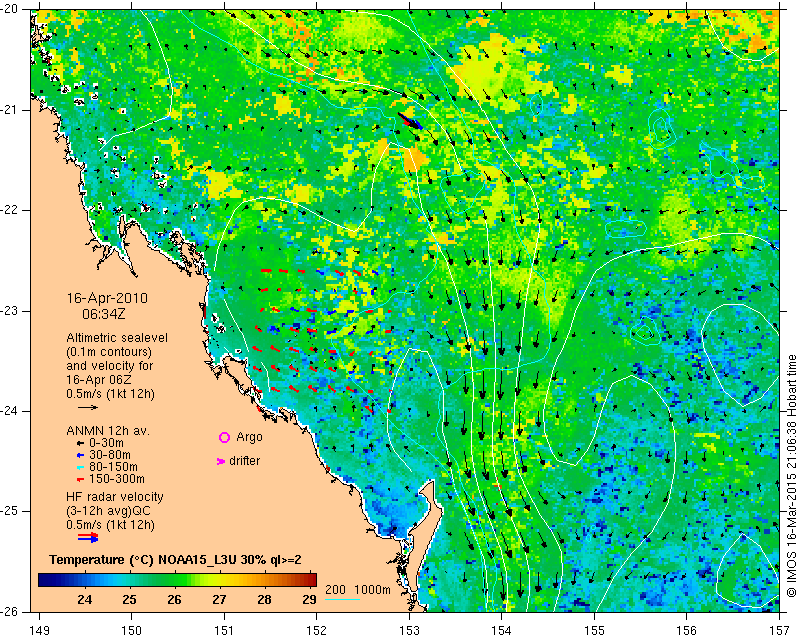Click the latitude axis label -22
Image resolution: width=800 pixels, height=640 pixels.
[x=10, y=210]
